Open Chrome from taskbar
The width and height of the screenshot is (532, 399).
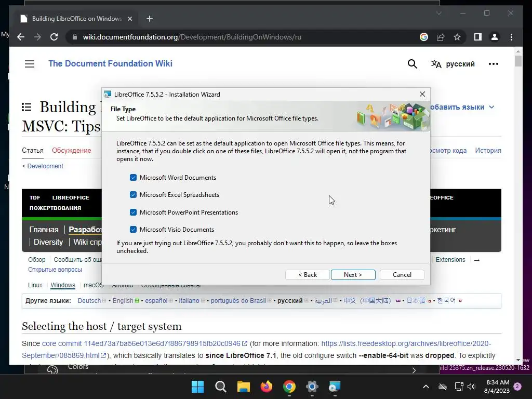tap(289, 387)
